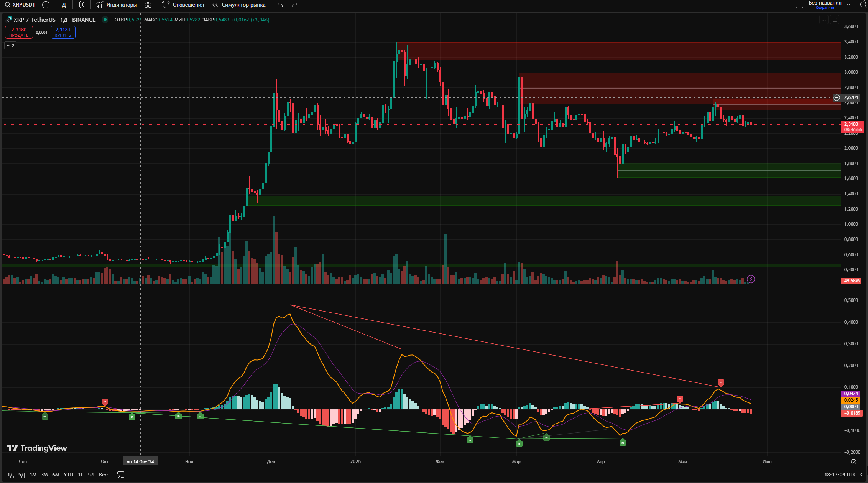The image size is (868, 483).
Task: Click the red marker on the MACD line in early October
Action: point(105,402)
